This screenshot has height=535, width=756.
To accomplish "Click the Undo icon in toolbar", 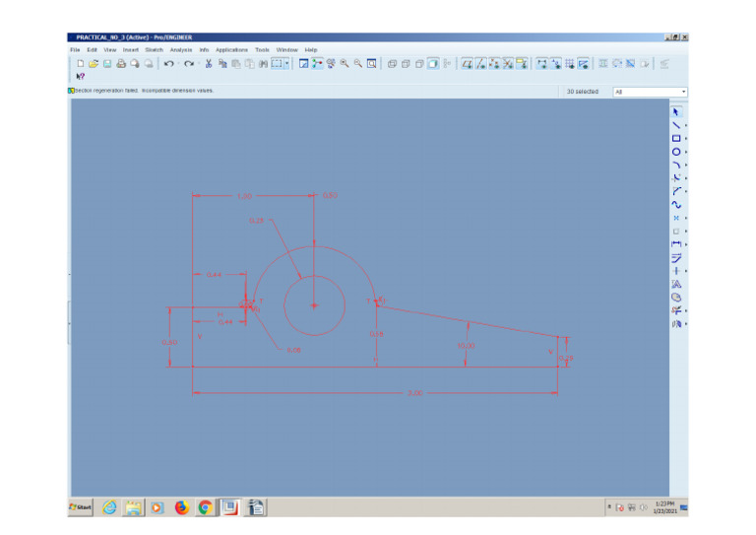I will click(x=168, y=64).
